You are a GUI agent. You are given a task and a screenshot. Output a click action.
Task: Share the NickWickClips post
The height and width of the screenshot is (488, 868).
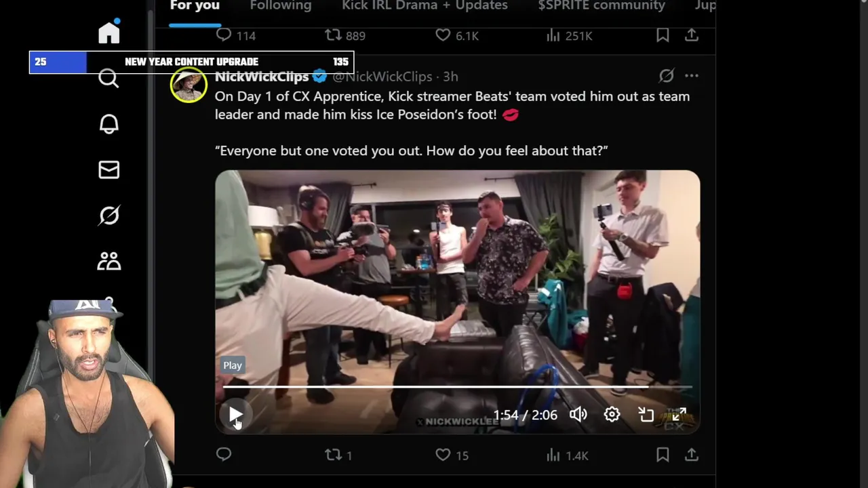point(692,455)
